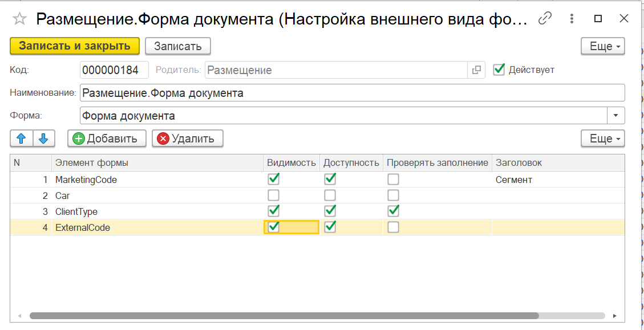Add form to favorites with star icon
This screenshot has height=330, width=644.
click(20, 18)
